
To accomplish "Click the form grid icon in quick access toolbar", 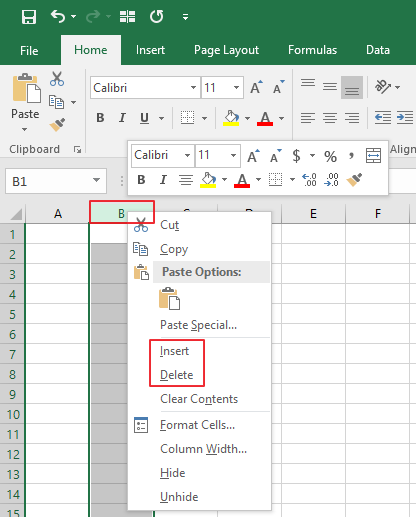I will [x=127, y=16].
